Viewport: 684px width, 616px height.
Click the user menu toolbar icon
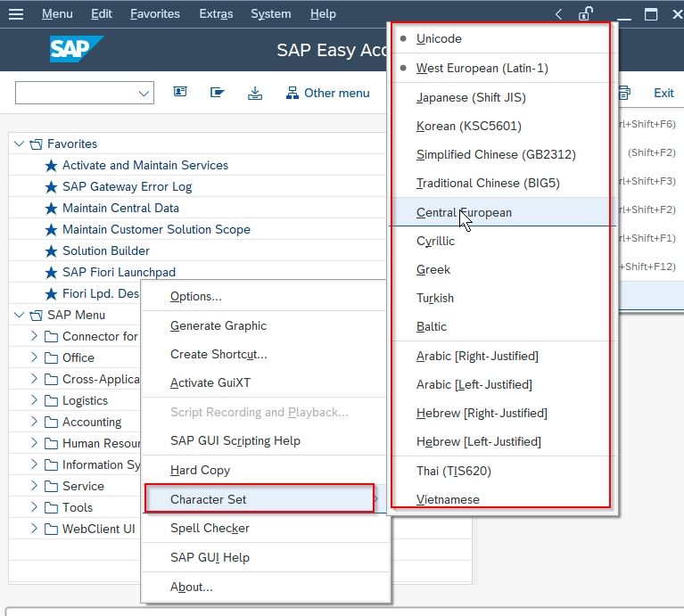pyautogui.click(x=180, y=92)
